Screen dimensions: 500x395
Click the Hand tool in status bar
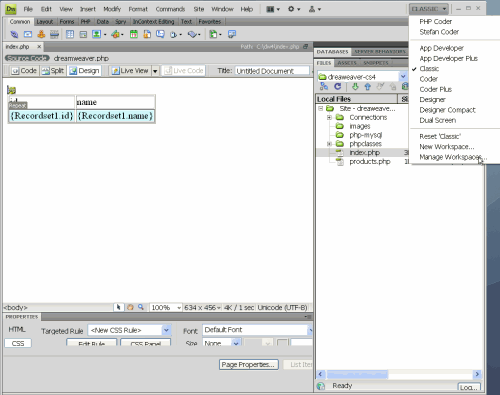coord(130,307)
